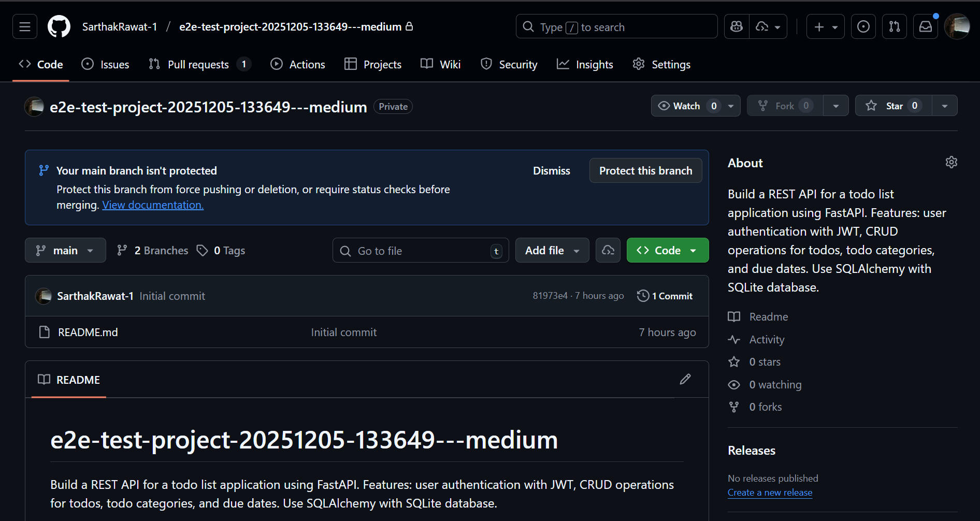Edit README with the pencil icon

pos(685,380)
